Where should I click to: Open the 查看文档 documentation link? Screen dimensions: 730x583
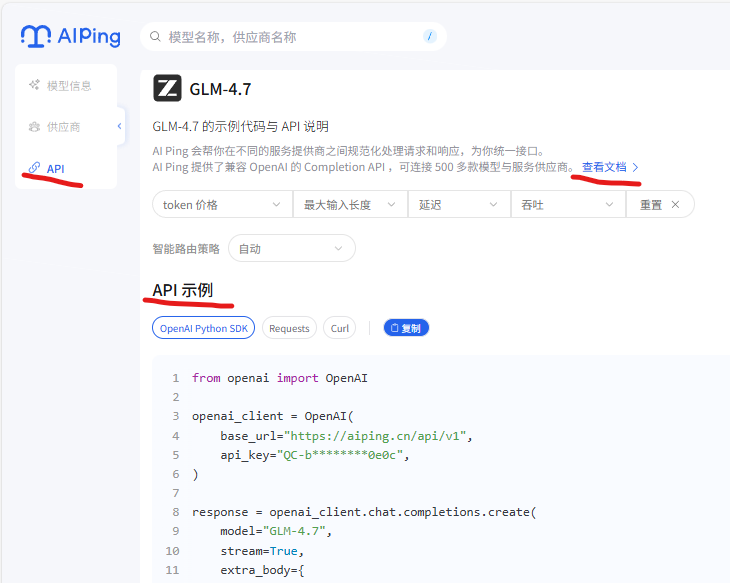604,167
